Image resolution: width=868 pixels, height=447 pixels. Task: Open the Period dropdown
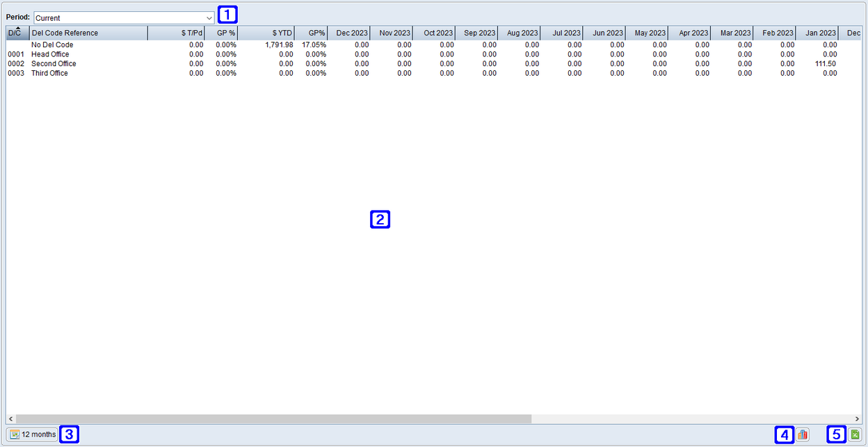pos(209,16)
